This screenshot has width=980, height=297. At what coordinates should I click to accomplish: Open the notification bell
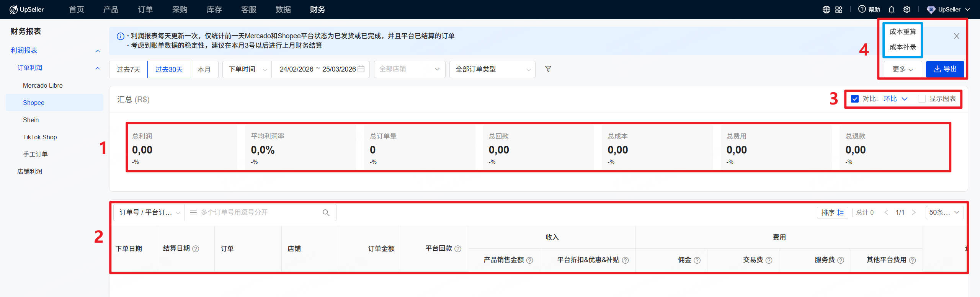[892, 10]
